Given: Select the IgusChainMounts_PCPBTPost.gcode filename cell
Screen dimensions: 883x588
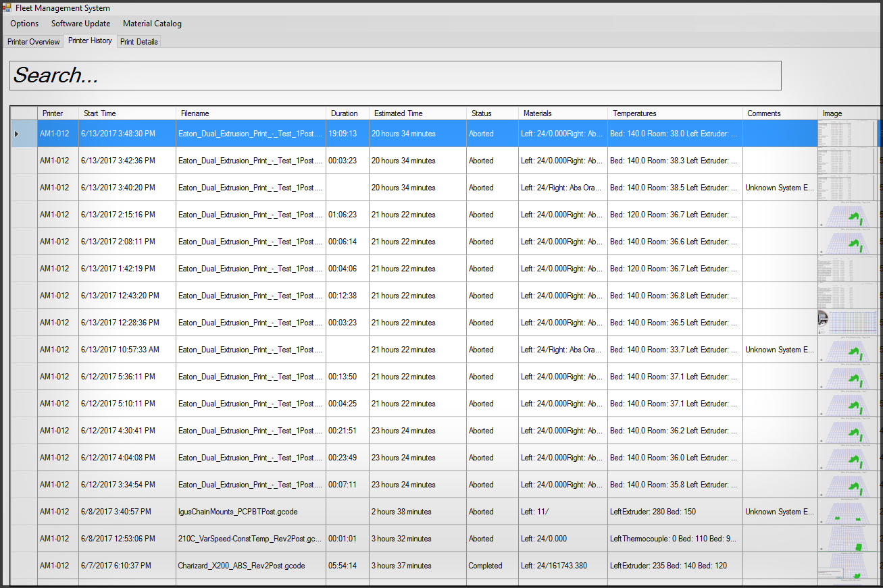Looking at the screenshot, I should (x=251, y=512).
